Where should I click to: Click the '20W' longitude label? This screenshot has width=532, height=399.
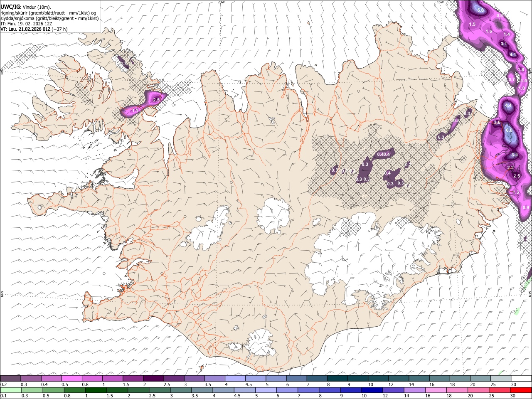(221, 2)
